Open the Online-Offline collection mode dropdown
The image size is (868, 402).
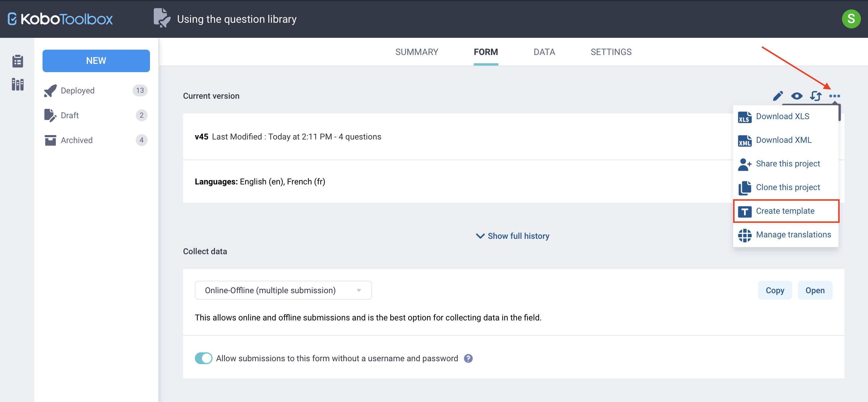[283, 290]
